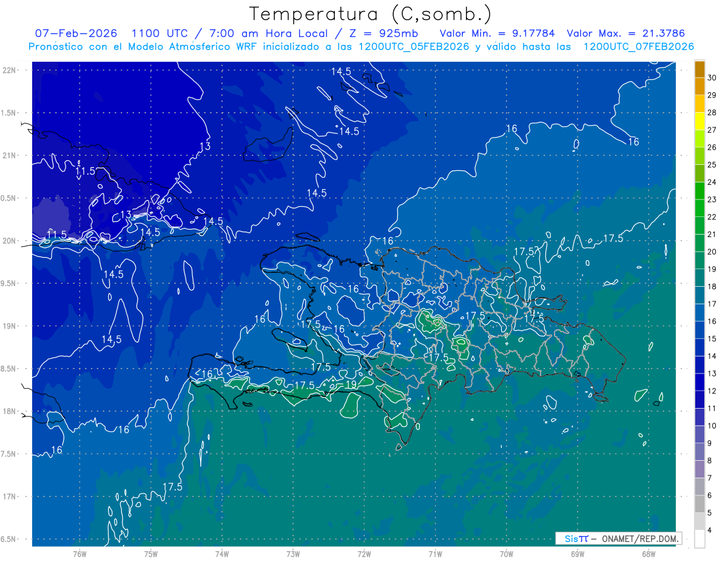Screen dimensions: 728x562
Task: Click the color scale label "30"
Action: (x=712, y=78)
